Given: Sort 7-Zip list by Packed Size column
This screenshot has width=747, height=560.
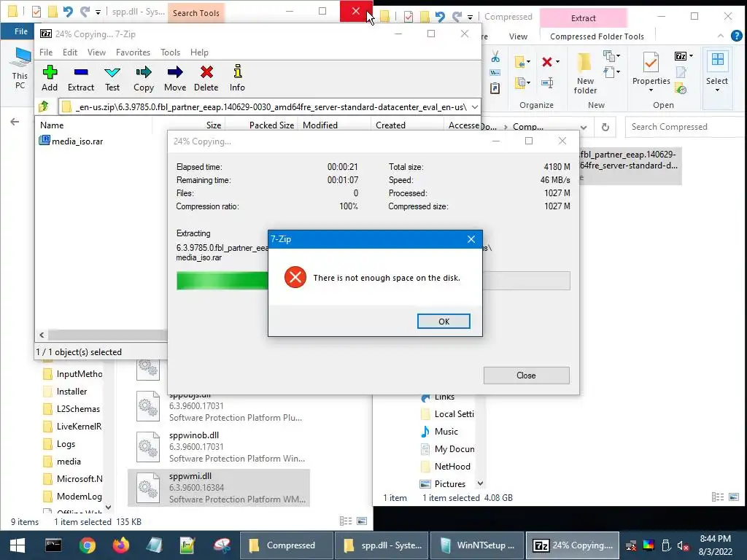Looking at the screenshot, I should [271, 125].
